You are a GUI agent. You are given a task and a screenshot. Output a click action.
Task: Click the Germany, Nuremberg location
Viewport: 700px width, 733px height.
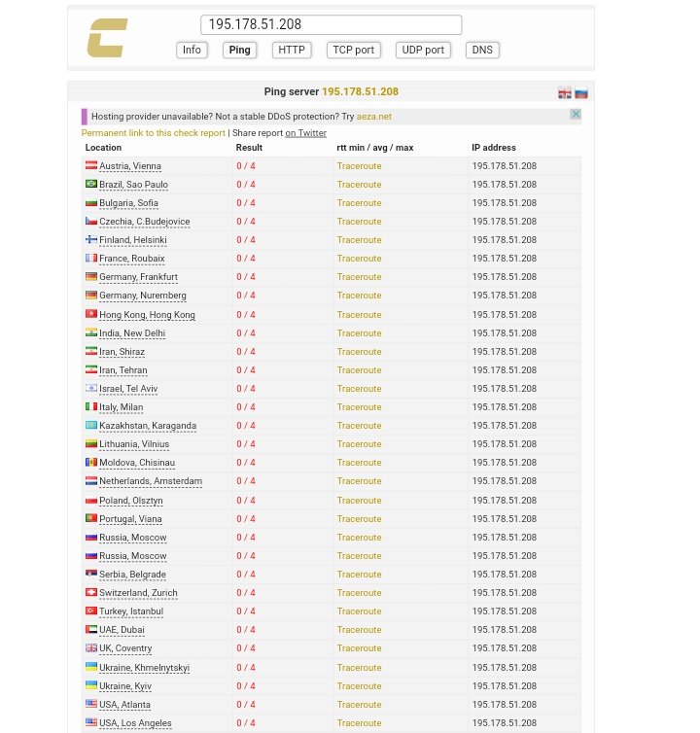[143, 296]
